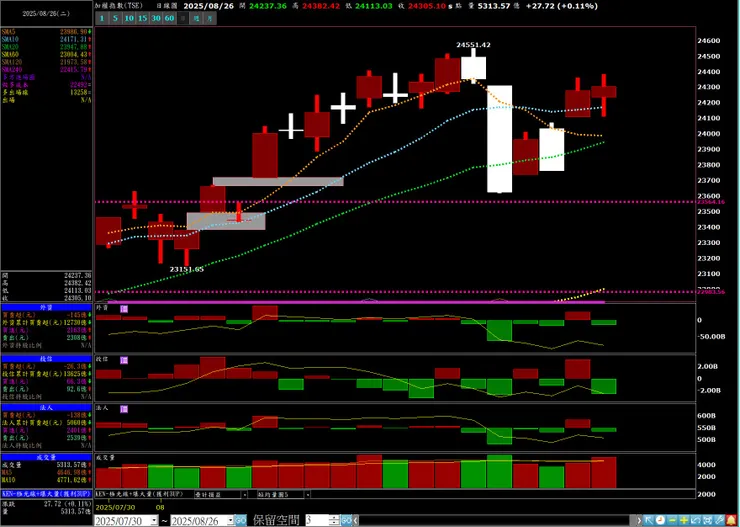Click the SMA10 indicator row
This screenshot has height=527, width=740.
click(46, 39)
